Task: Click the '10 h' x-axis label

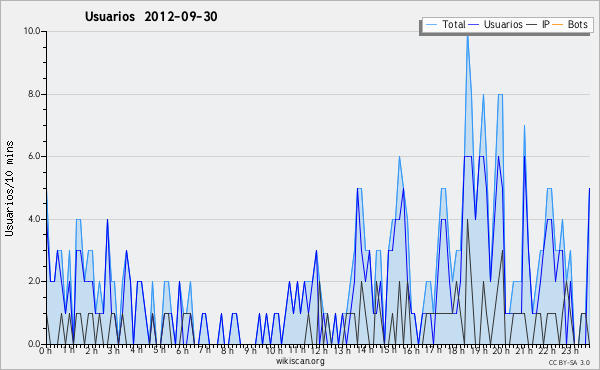Action: click(274, 351)
